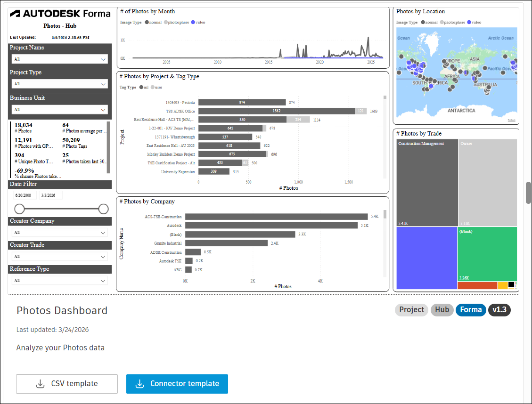Select the Hub tag pill
Viewport: 532px width, 404px height.
click(x=442, y=310)
